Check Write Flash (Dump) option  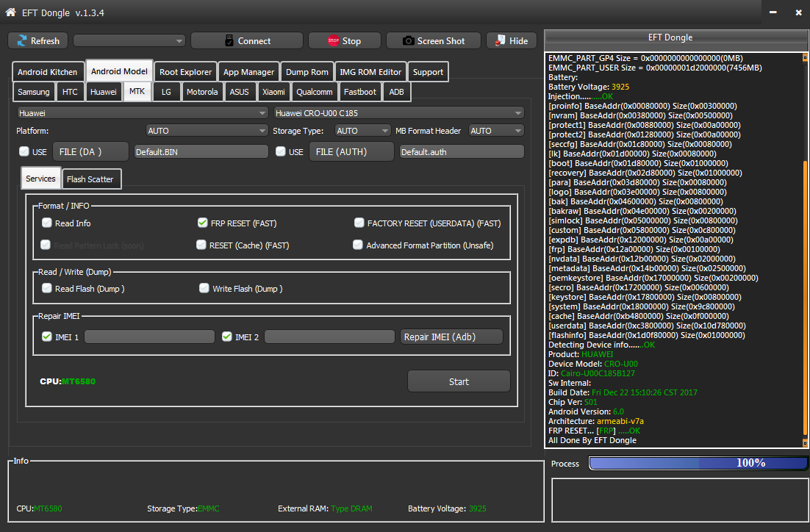pyautogui.click(x=204, y=288)
